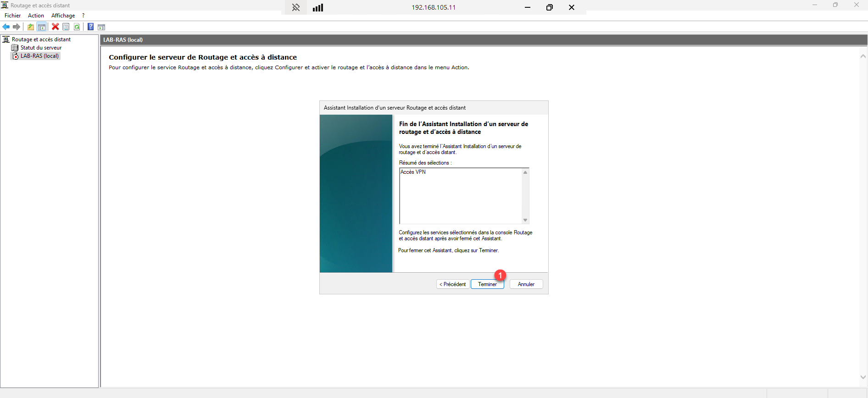Click the Up one level folder icon
This screenshot has height=398, width=868.
[x=31, y=27]
